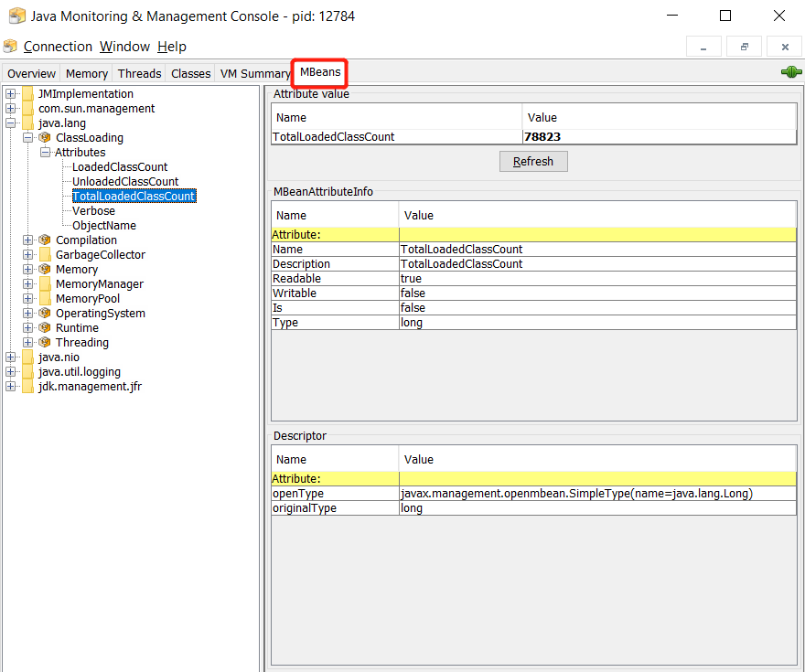Click the GarbageCollector folder icon

[45, 254]
